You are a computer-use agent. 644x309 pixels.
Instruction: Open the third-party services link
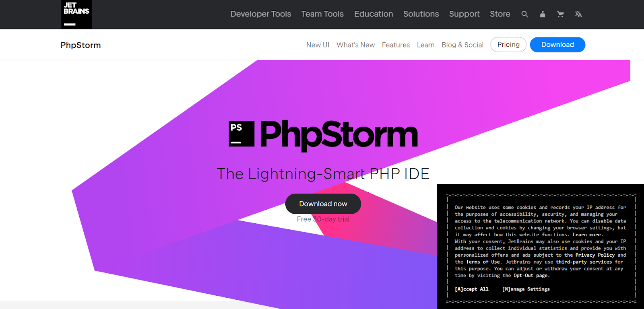point(584,262)
